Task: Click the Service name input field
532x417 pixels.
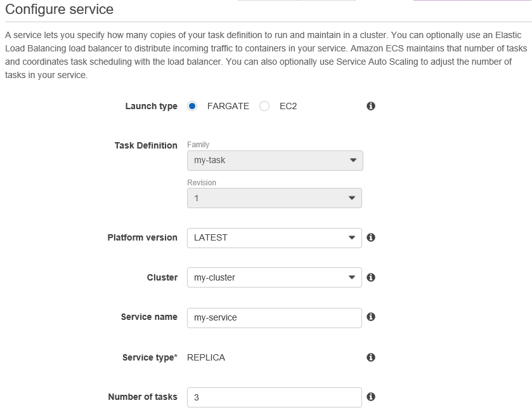Action: pos(275,317)
